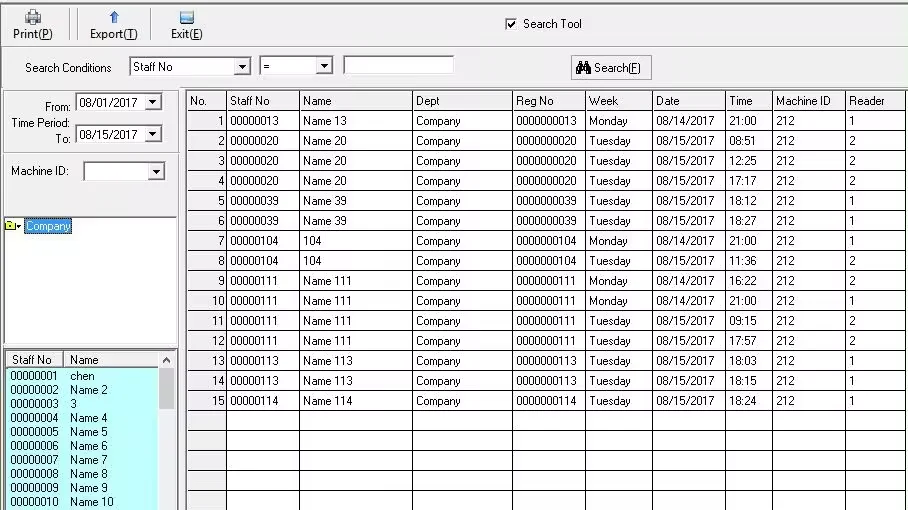Click Reg No 0000000013 cell
908x510 pixels.
tap(549, 121)
